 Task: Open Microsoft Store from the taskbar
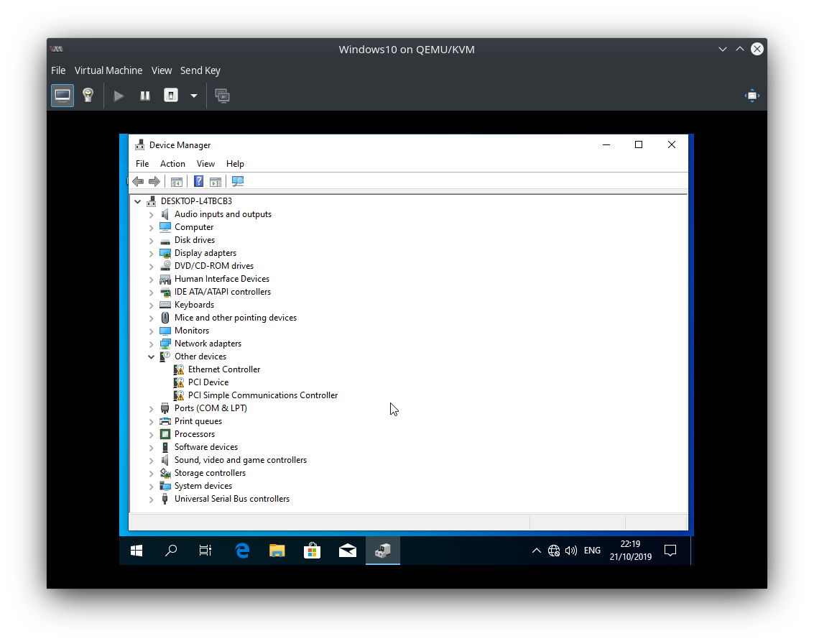pos(312,551)
